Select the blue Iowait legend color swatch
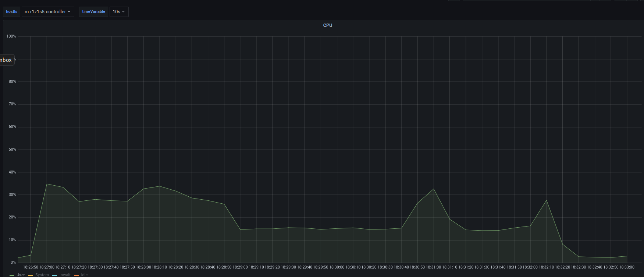Screen dimensions: 644x277 (54, 275)
